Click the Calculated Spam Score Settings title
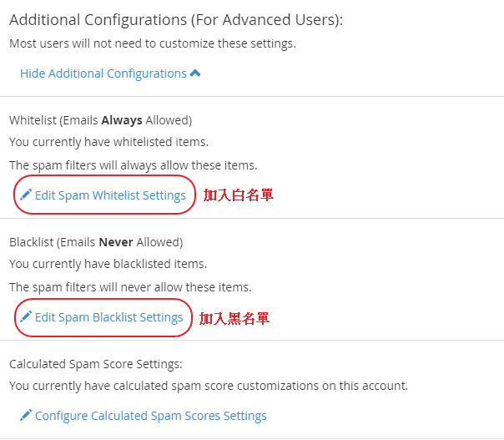This screenshot has height=440, width=504. pos(95,364)
